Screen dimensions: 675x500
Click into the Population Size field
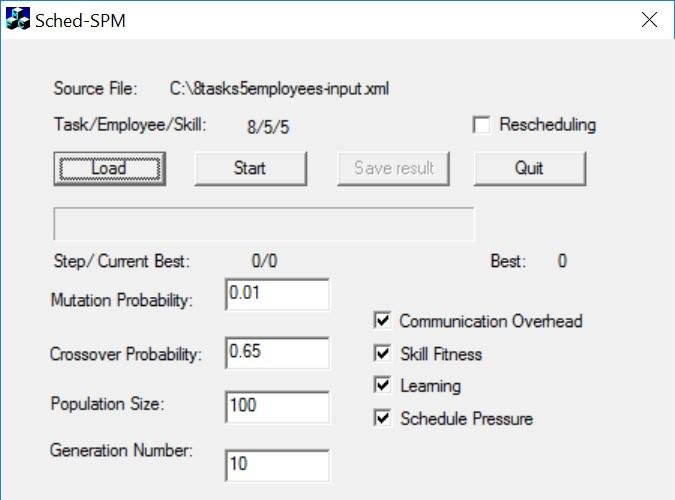click(277, 407)
